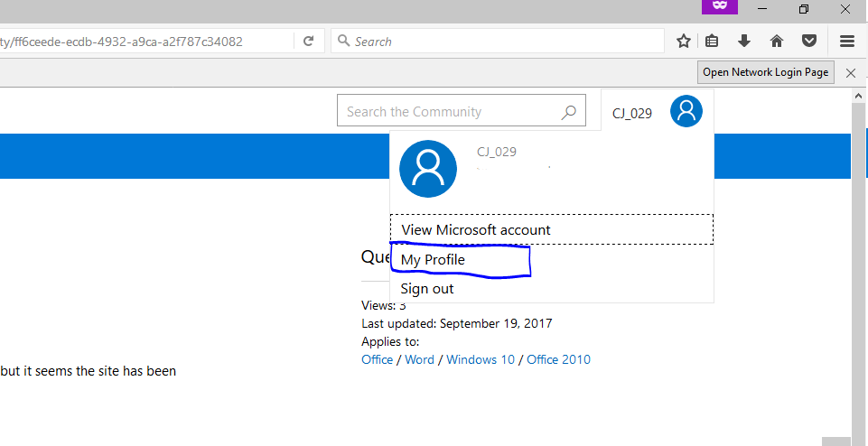
Task: Dismiss the network login notification bar
Action: 851,72
